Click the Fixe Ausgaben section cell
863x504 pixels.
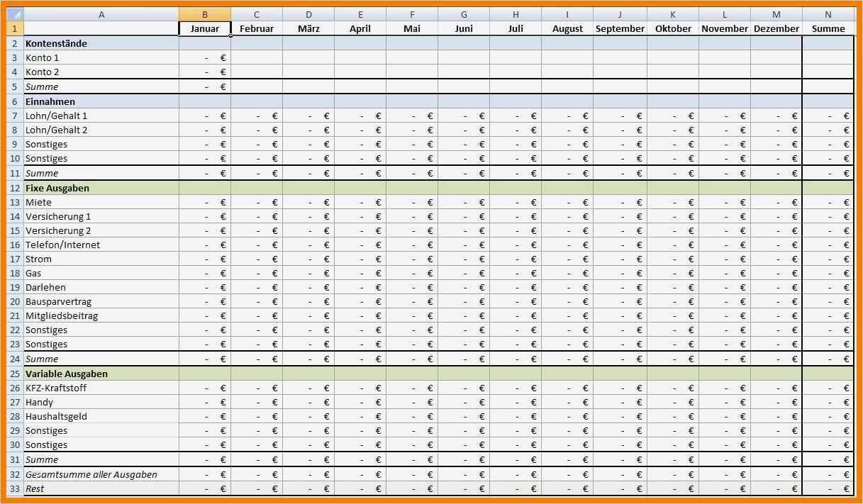tap(101, 187)
